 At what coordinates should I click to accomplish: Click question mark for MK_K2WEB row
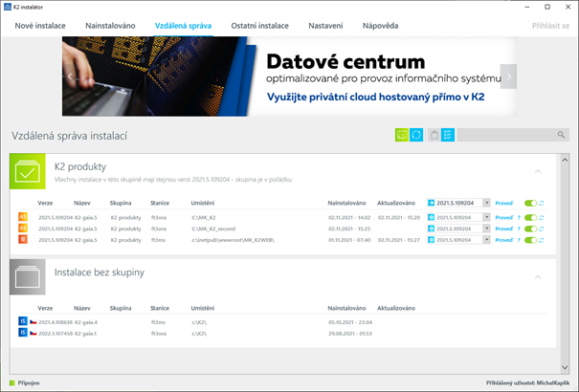pyautogui.click(x=519, y=240)
